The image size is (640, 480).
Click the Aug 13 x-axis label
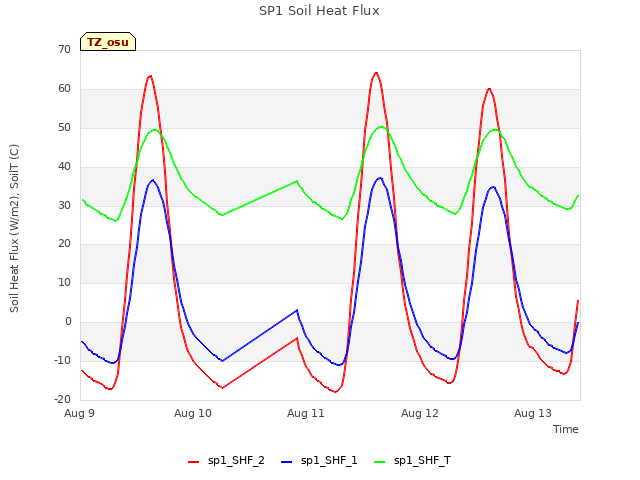(533, 413)
